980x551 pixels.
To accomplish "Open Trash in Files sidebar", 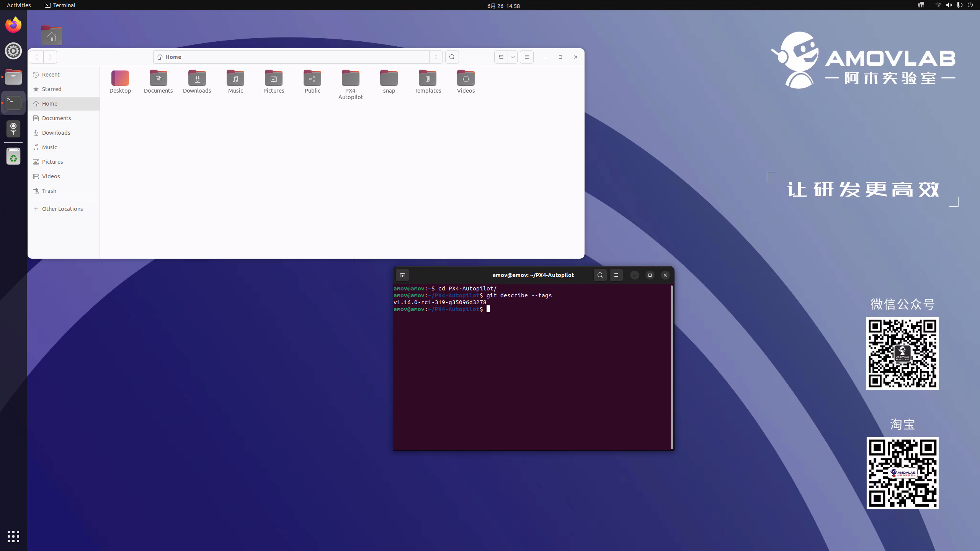I will click(x=64, y=191).
